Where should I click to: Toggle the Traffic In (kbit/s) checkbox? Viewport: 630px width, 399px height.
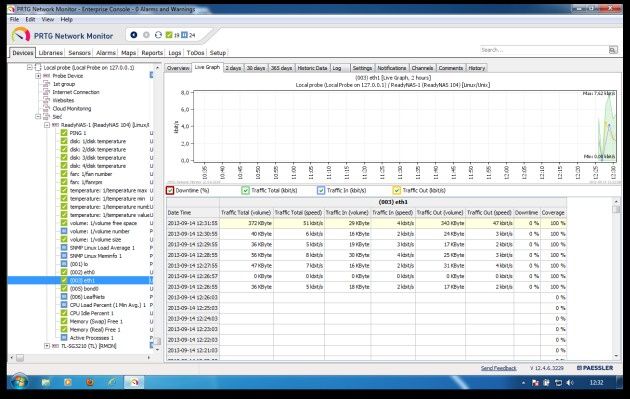pos(321,190)
